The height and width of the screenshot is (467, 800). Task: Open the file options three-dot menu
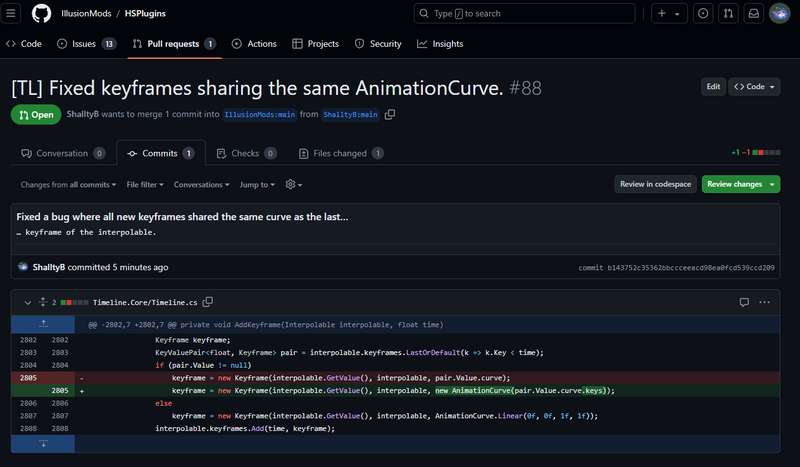764,302
